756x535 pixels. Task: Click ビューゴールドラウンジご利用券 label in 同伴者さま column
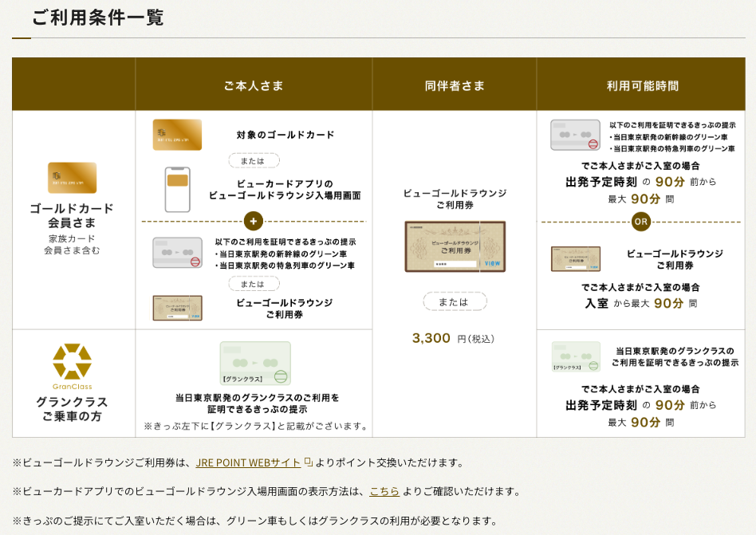point(455,199)
